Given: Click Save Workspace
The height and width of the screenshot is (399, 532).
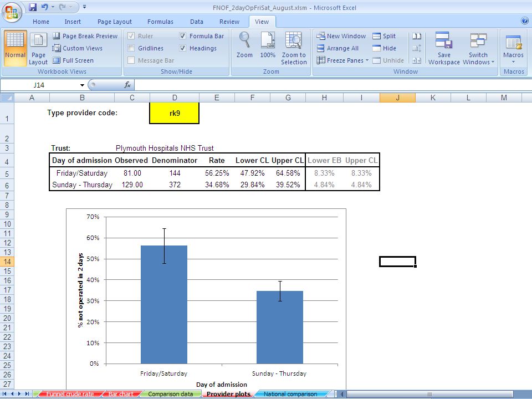Looking at the screenshot, I should [x=444, y=48].
